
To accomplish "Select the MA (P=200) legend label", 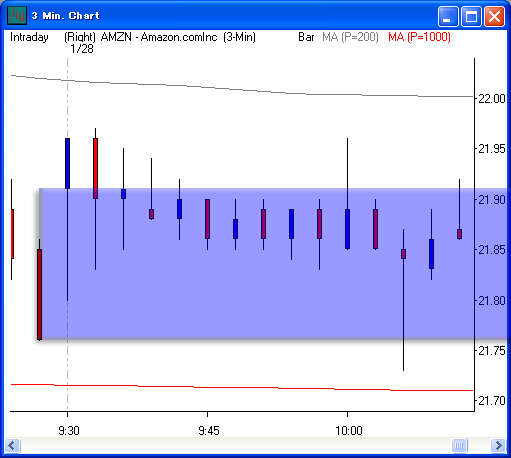I will (350, 37).
